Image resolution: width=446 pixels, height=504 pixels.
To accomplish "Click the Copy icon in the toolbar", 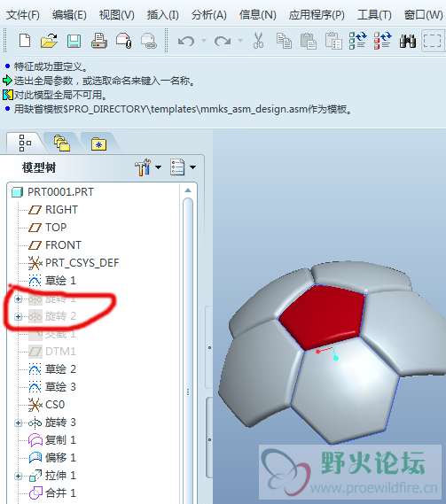I will 284,41.
